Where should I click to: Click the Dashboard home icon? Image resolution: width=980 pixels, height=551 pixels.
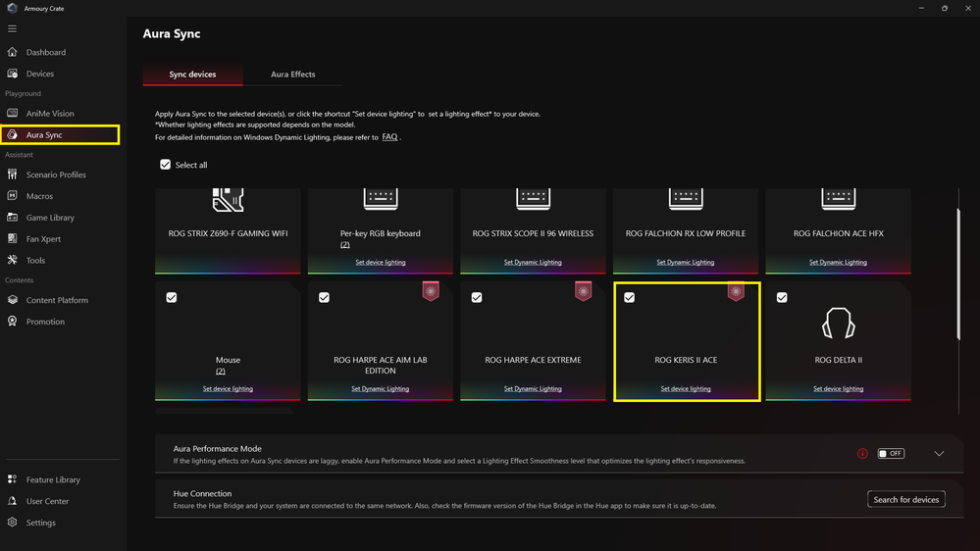coord(12,52)
